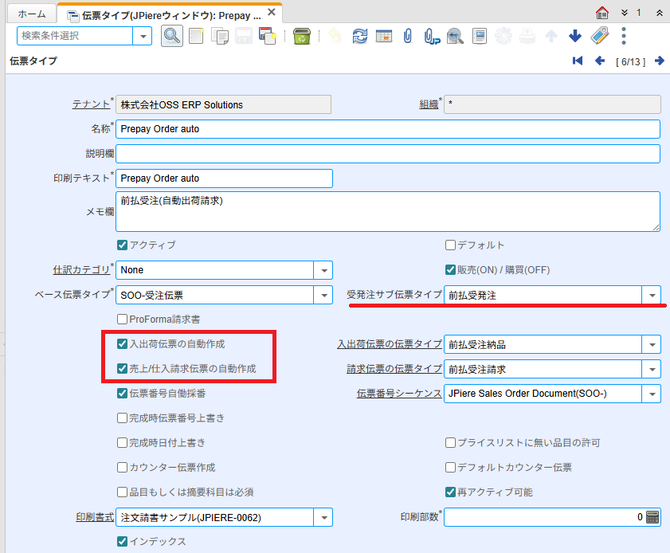Go to home via red house icon
This screenshot has height=553, width=670.
pyautogui.click(x=602, y=13)
